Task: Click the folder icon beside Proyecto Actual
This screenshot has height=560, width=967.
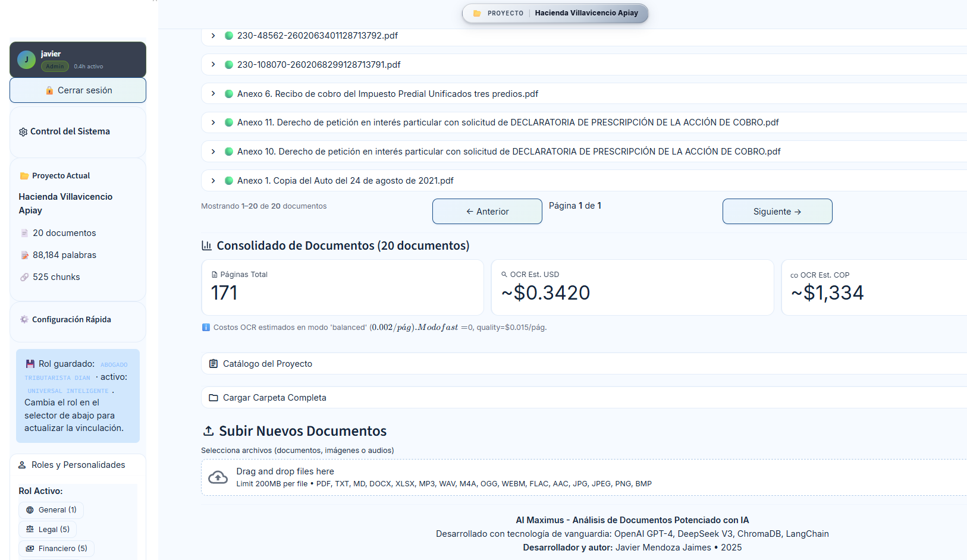Action: (x=24, y=176)
